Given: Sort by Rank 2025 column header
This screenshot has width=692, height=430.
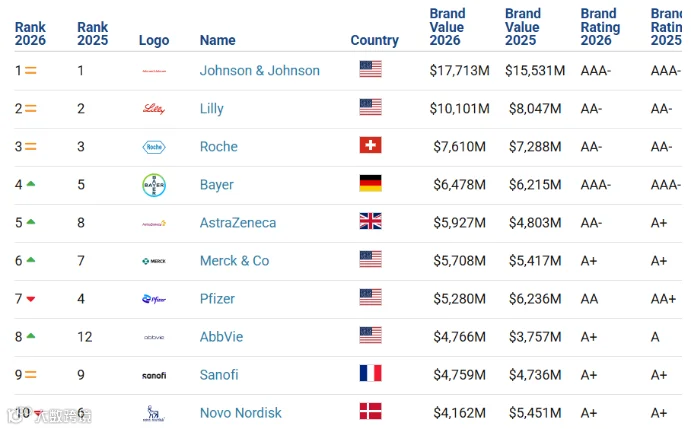Looking at the screenshot, I should 92,34.
